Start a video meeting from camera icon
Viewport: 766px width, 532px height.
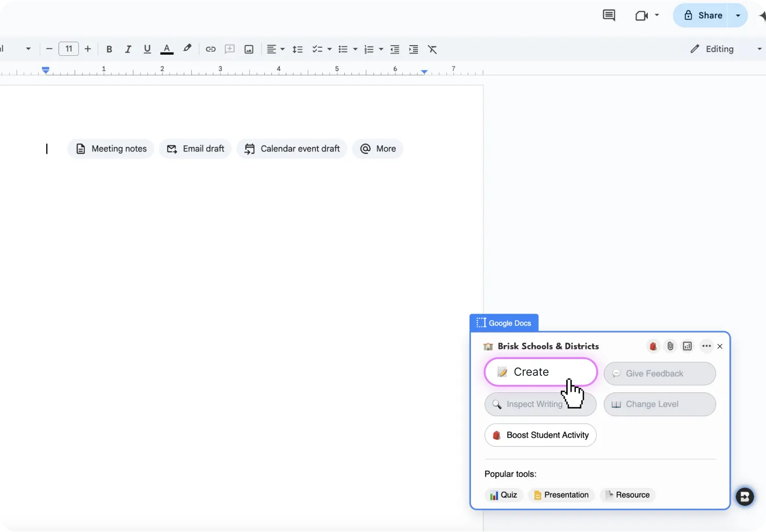point(641,16)
